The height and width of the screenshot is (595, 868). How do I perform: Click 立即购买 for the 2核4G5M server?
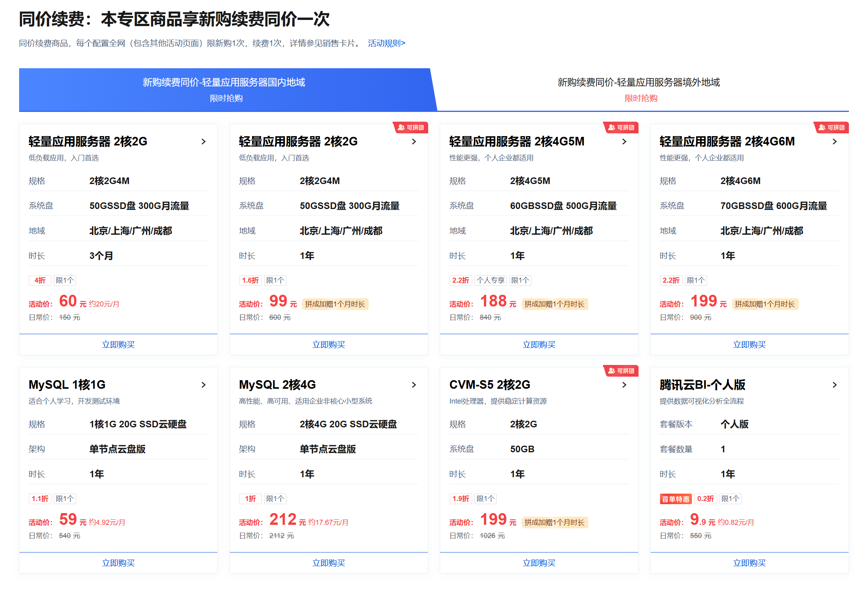coord(539,345)
